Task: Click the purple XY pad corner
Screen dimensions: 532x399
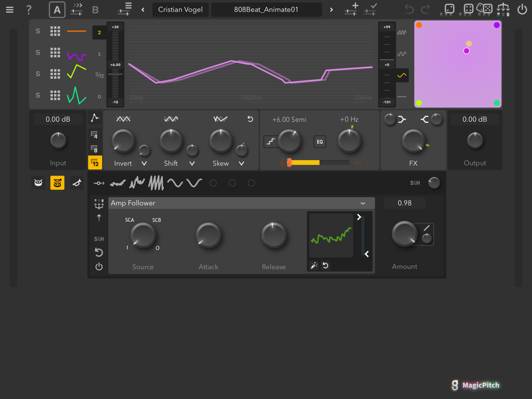Action: (x=497, y=25)
